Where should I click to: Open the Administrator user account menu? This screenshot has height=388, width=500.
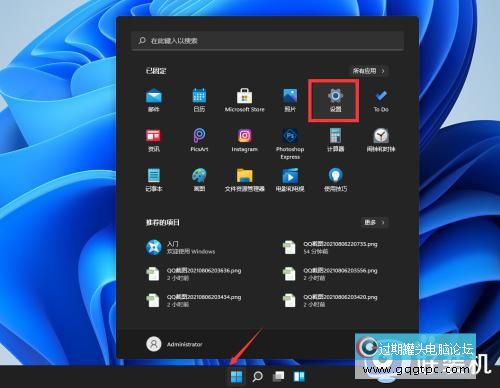point(174,344)
